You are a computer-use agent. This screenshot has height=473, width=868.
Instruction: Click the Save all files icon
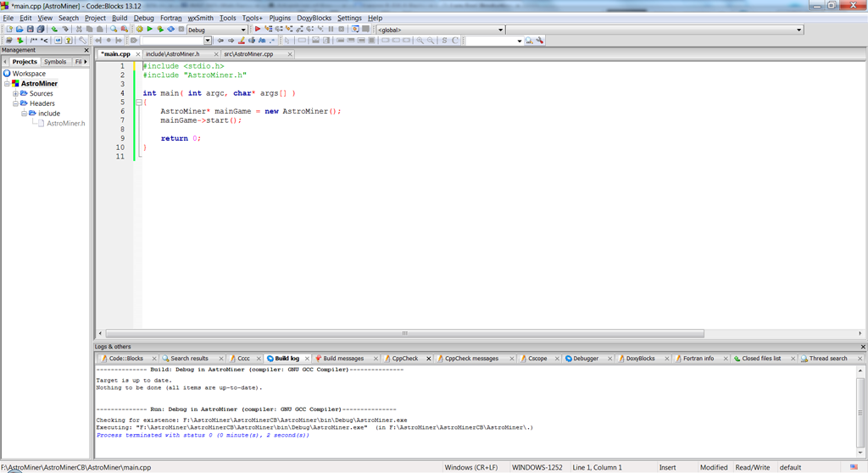point(41,30)
